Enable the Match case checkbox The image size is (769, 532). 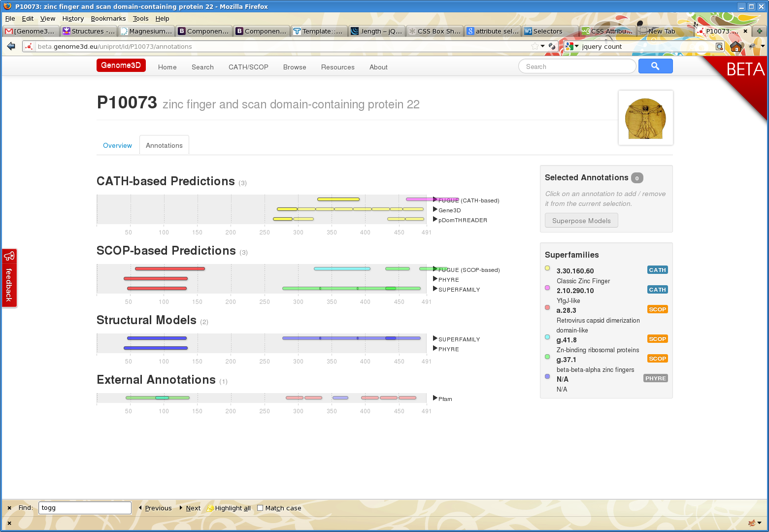pos(260,508)
